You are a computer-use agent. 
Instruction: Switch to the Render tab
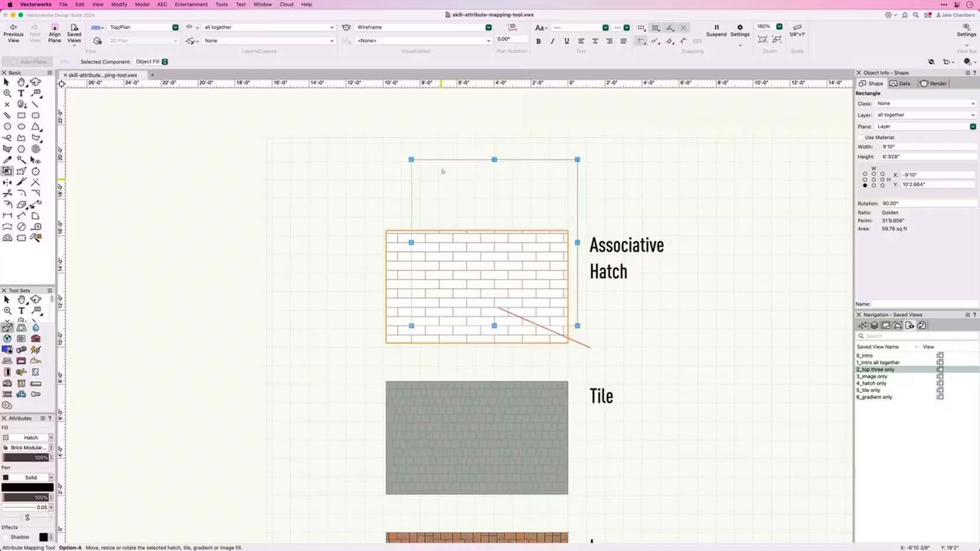coord(933,83)
